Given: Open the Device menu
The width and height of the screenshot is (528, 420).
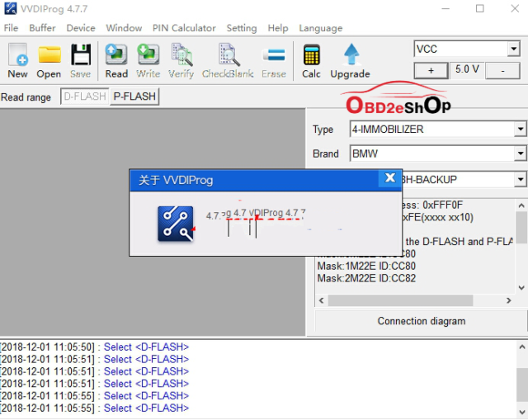Looking at the screenshot, I should click(81, 28).
